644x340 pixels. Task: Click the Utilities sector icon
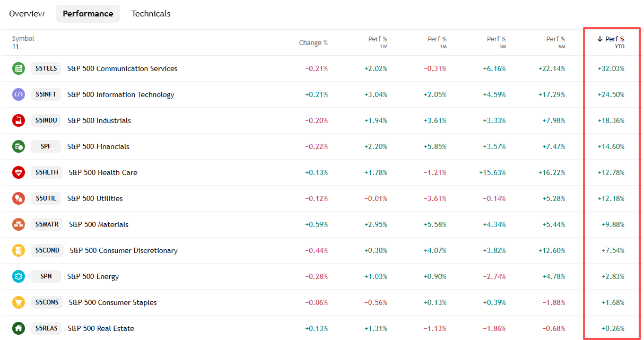point(19,198)
